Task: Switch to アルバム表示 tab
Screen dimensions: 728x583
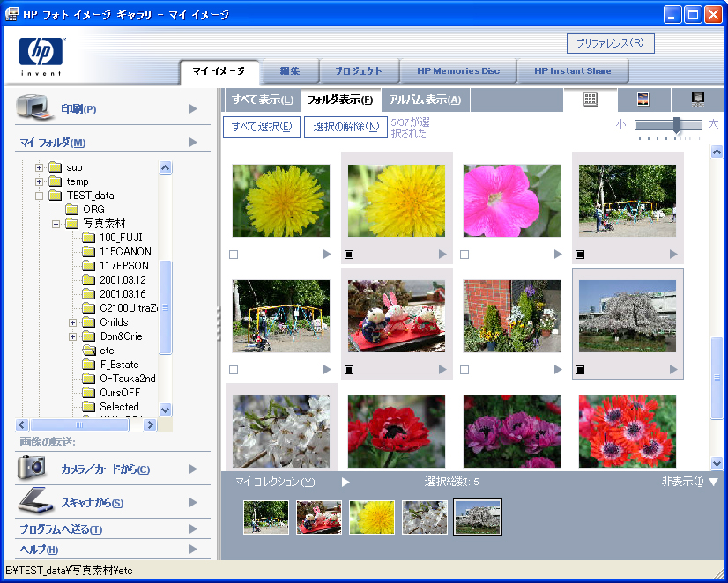Action: tap(425, 100)
